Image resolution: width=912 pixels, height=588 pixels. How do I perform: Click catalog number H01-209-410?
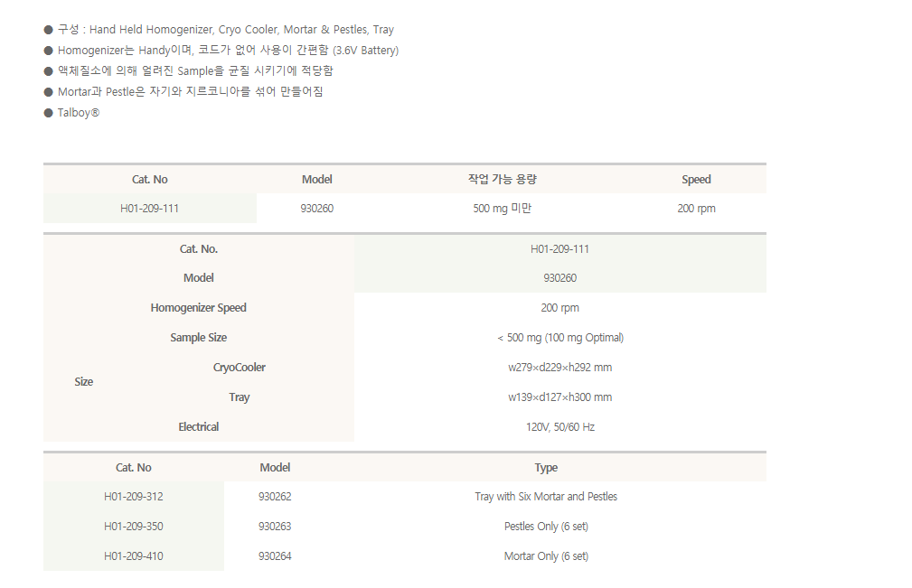tap(134, 556)
